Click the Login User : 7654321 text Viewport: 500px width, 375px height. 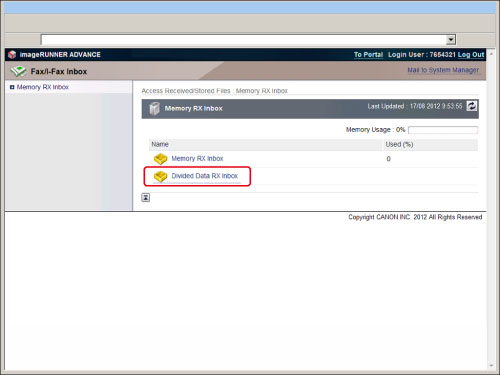click(x=422, y=55)
